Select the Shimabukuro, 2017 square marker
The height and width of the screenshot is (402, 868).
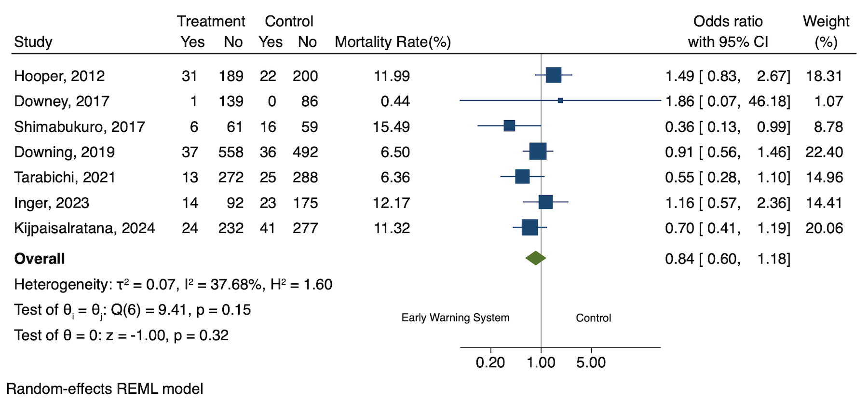point(509,126)
